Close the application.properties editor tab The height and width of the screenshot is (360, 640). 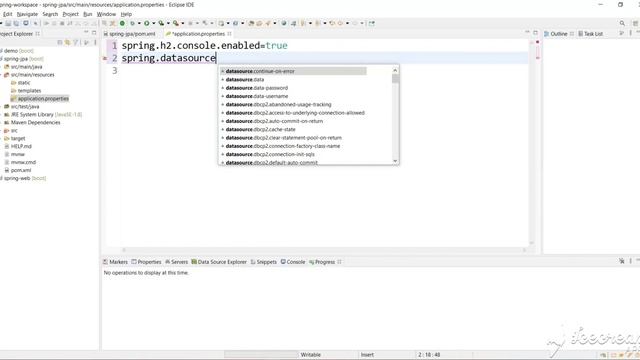[229, 34]
